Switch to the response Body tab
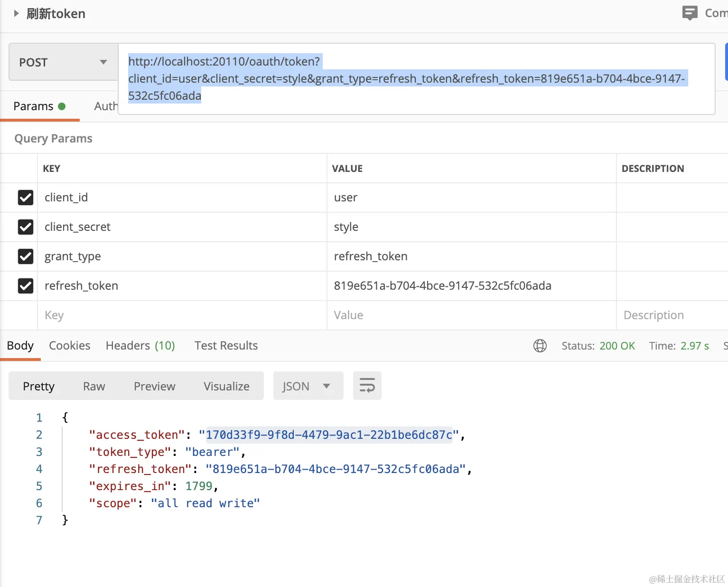 (x=20, y=346)
